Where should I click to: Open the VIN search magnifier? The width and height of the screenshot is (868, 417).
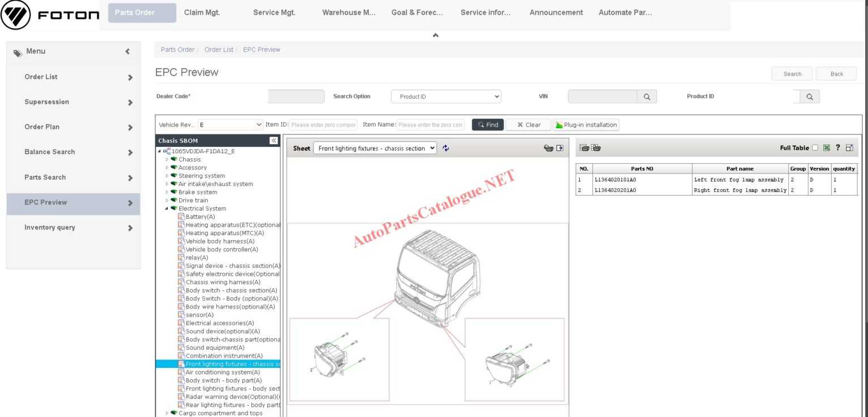(x=648, y=96)
